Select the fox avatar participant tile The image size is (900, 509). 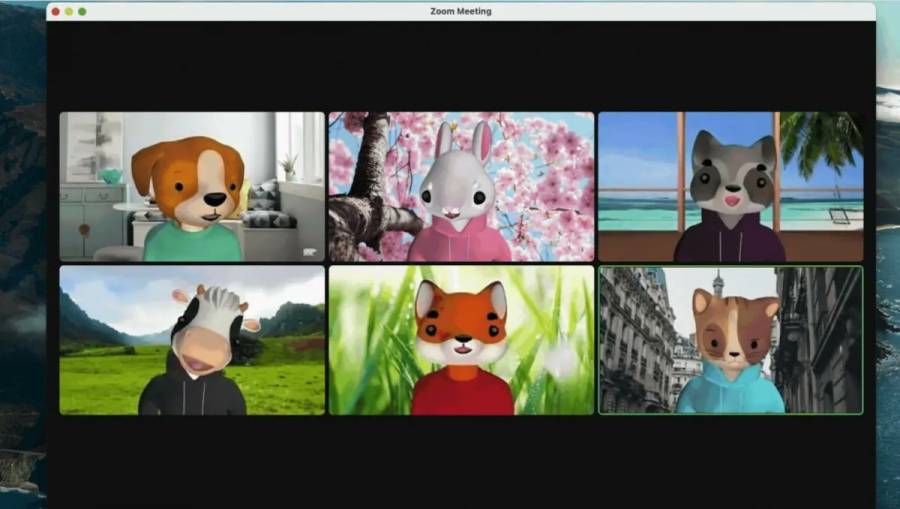pos(461,340)
